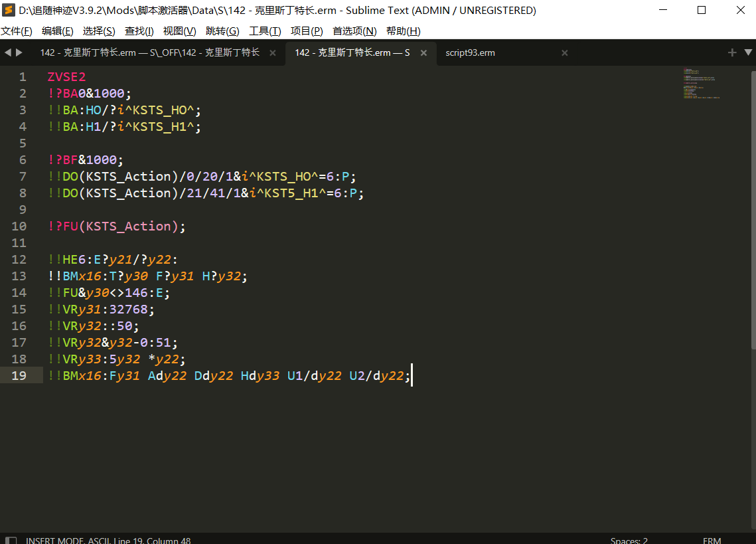The width and height of the screenshot is (756, 544).
Task: Open the 文件(F) menu
Action: (x=17, y=31)
